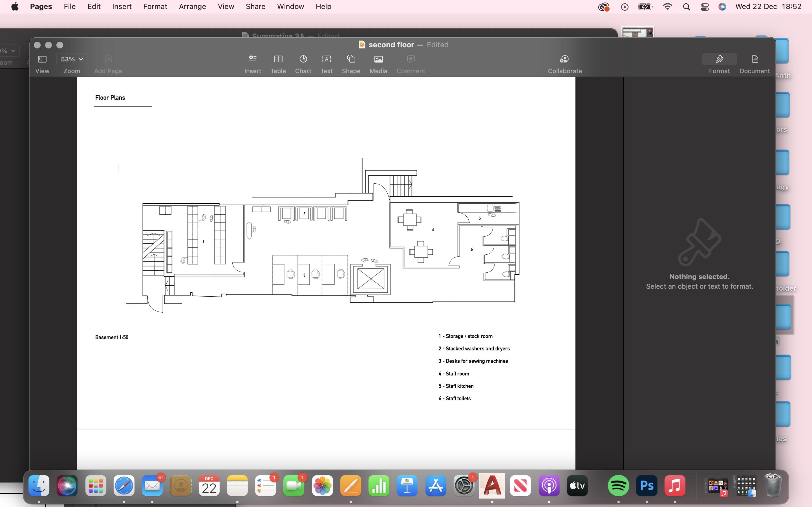812x507 pixels.
Task: Add a Table from toolbar
Action: pyautogui.click(x=278, y=60)
